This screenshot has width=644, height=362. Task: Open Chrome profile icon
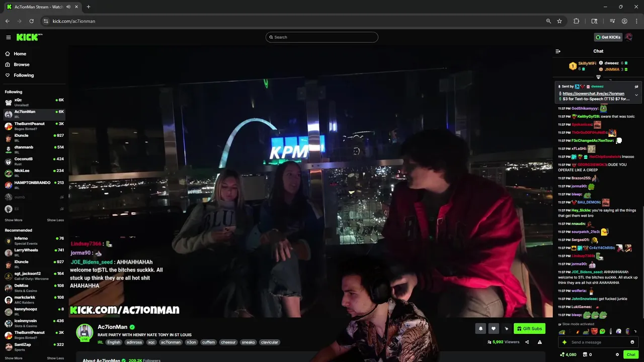pyautogui.click(x=624, y=21)
